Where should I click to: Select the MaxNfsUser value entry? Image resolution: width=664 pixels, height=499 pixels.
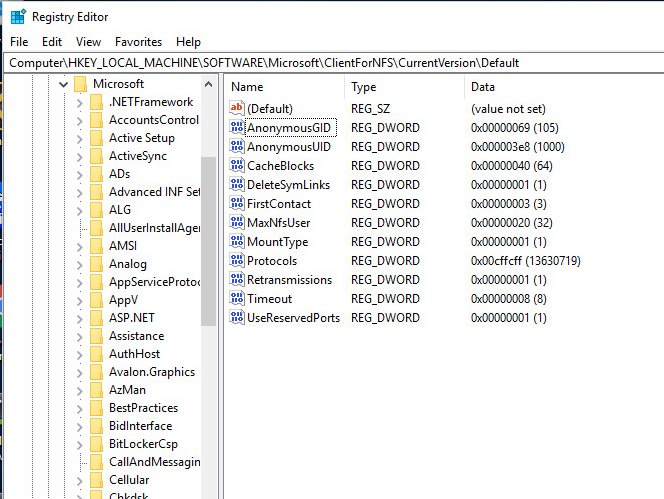click(x=278, y=223)
